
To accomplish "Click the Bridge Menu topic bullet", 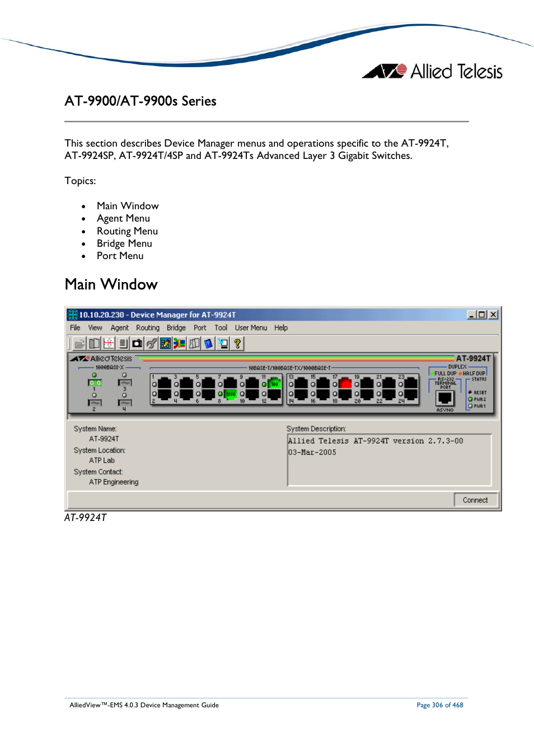I will (x=124, y=243).
